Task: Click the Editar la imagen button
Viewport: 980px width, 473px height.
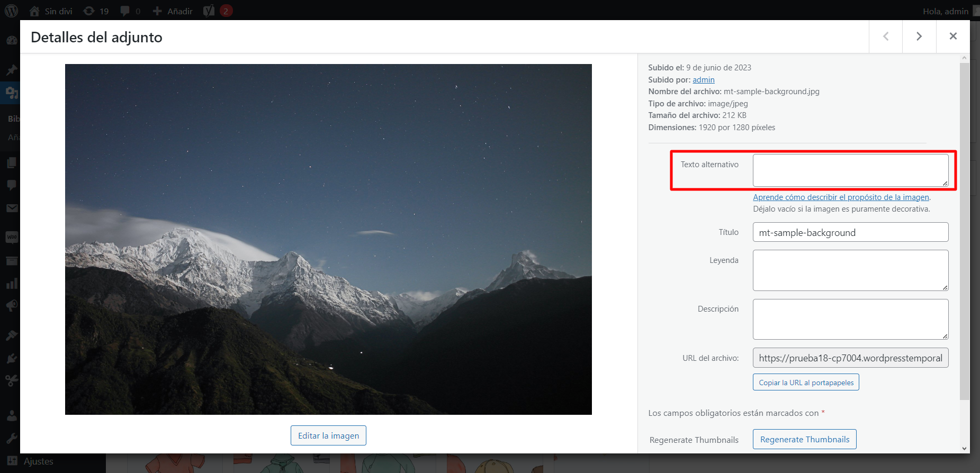Action: click(x=328, y=435)
